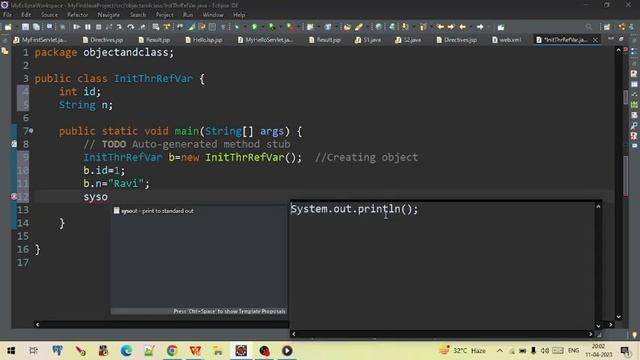This screenshot has width=640, height=360.
Task: Switch to the S2.java editor tab
Action: pyautogui.click(x=408, y=40)
